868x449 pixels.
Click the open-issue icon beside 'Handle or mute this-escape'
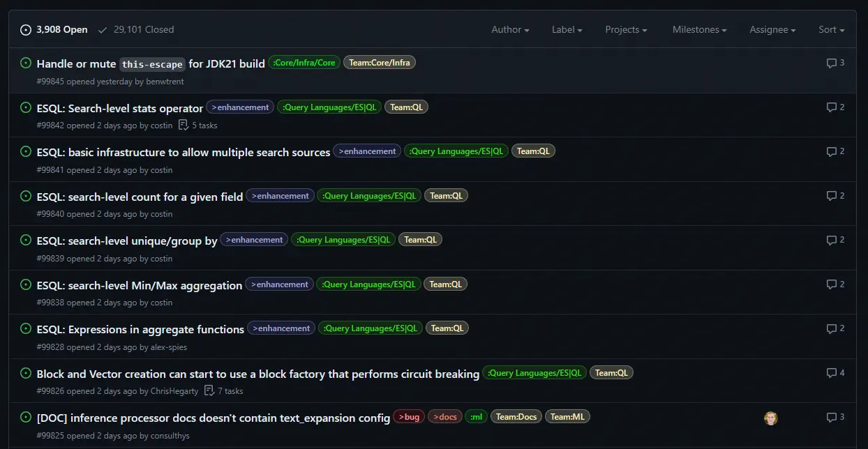26,63
